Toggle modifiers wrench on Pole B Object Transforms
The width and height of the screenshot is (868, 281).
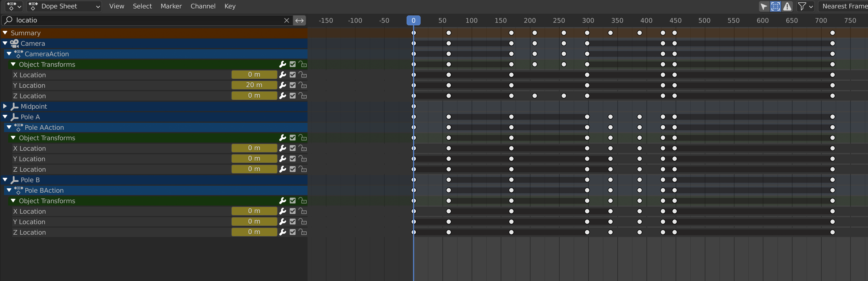point(283,201)
